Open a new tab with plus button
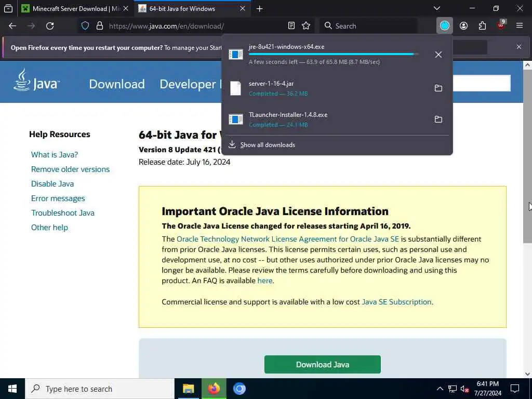 260,9
